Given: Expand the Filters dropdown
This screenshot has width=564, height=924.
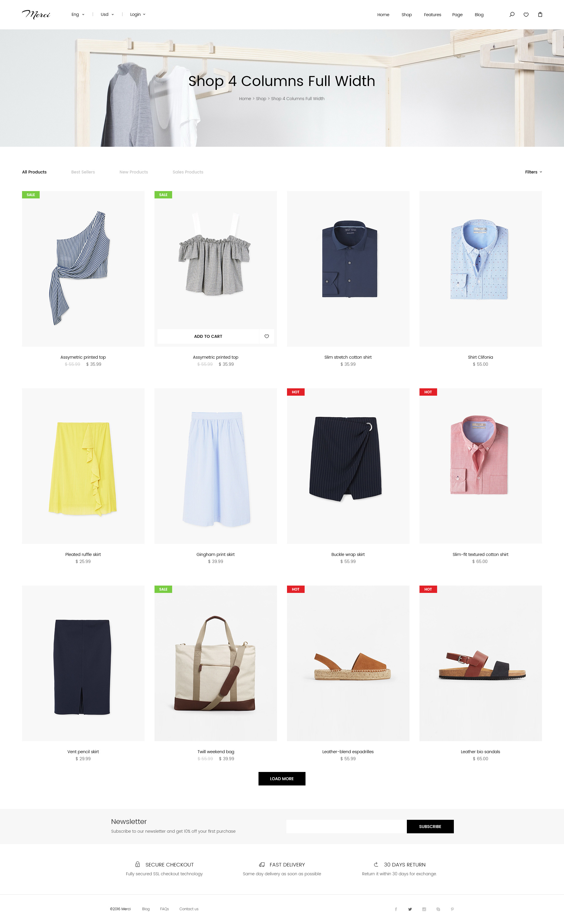Looking at the screenshot, I should (x=533, y=172).
